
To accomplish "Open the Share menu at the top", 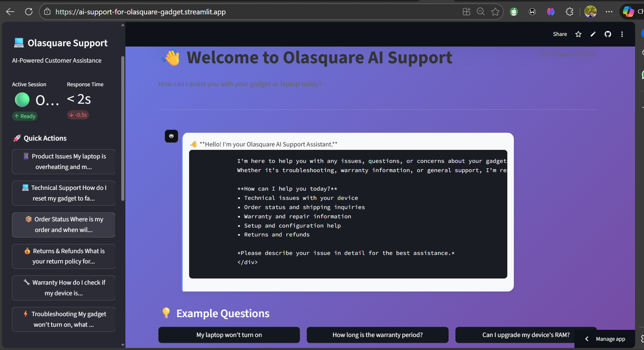I will click(560, 34).
